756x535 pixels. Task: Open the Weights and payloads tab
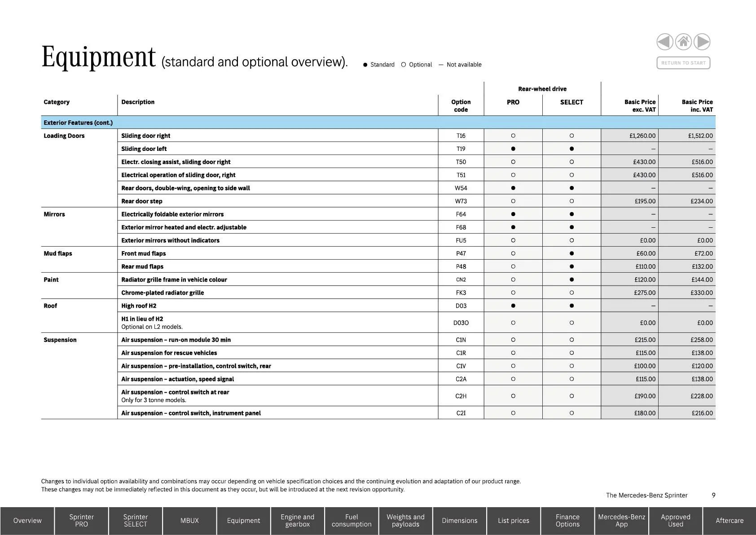click(x=405, y=521)
